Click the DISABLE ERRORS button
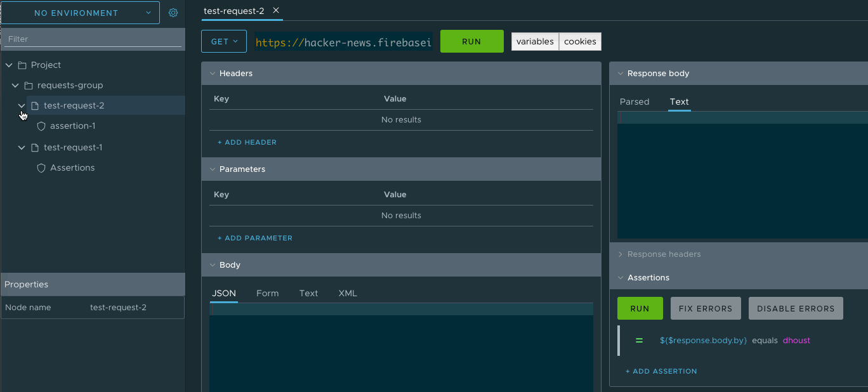This screenshot has width=868, height=392. (796, 308)
